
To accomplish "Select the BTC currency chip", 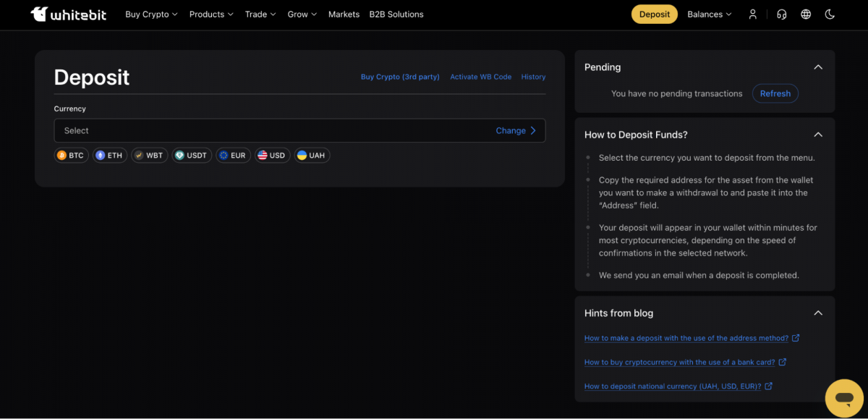I will 71,156.
